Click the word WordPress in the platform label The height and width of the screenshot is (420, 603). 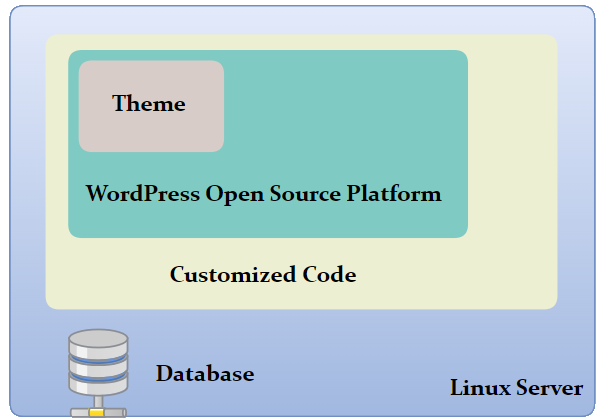coord(143,194)
